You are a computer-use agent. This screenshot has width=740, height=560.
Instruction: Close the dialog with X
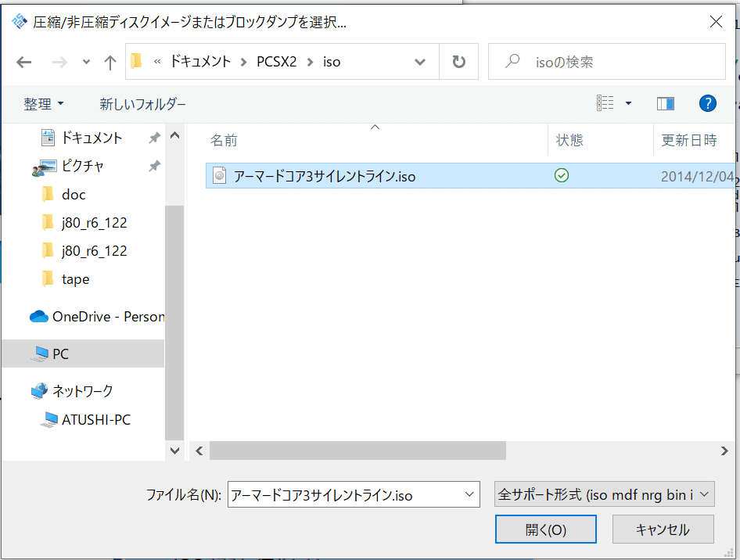tap(716, 22)
